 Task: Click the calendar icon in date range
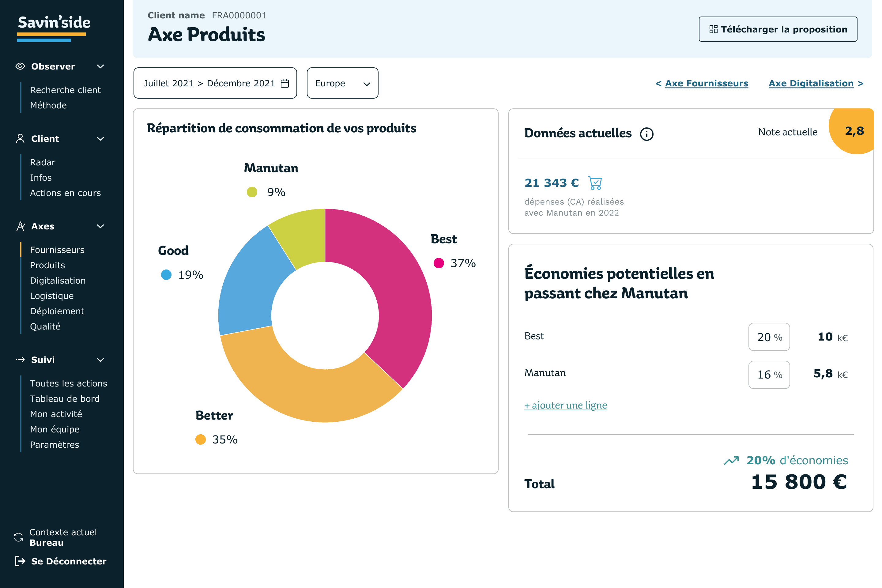coord(285,83)
